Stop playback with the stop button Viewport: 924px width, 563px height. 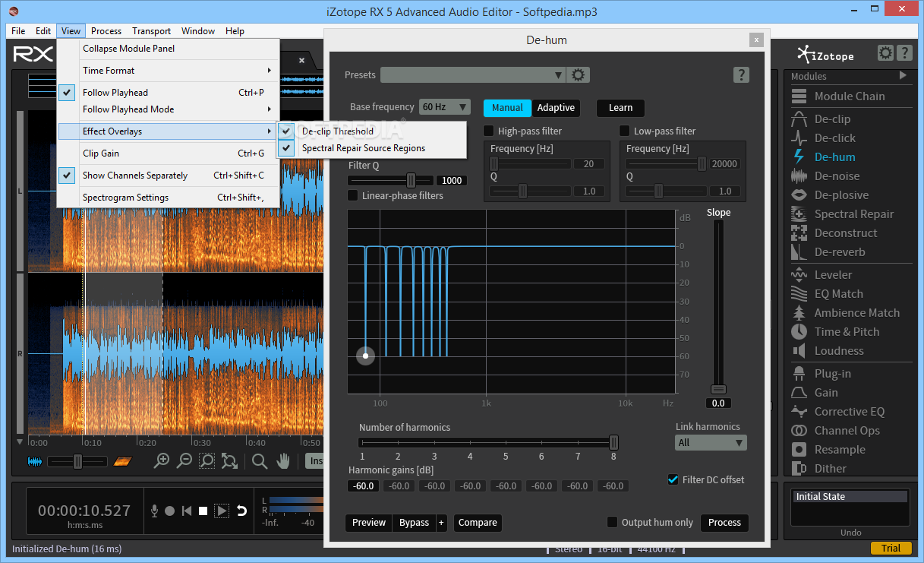[203, 511]
